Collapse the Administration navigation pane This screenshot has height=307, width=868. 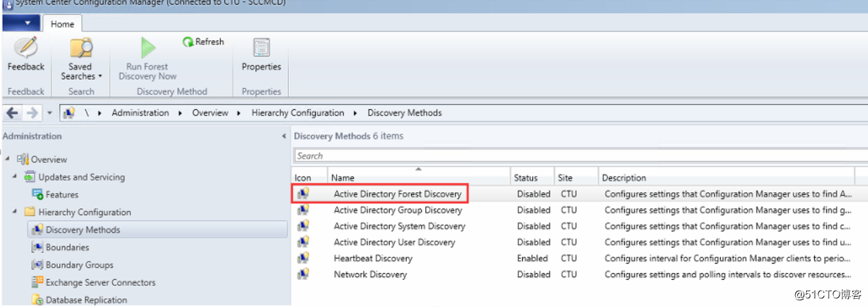pos(284,137)
